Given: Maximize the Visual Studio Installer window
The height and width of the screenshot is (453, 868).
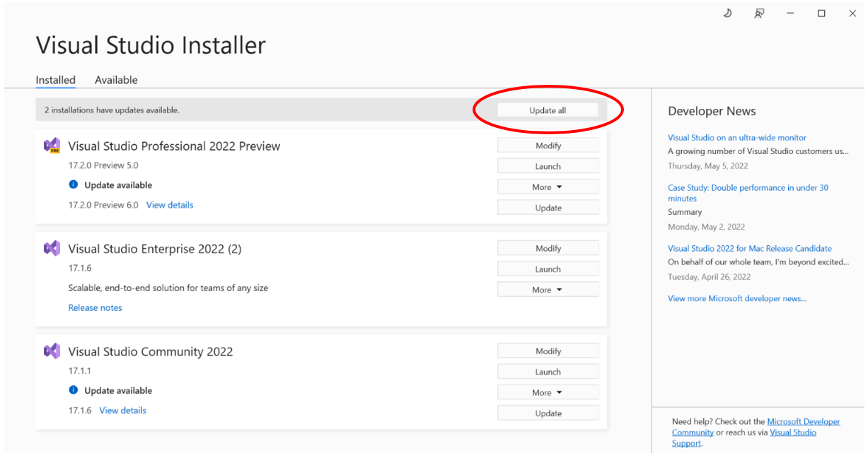Looking at the screenshot, I should tap(821, 13).
